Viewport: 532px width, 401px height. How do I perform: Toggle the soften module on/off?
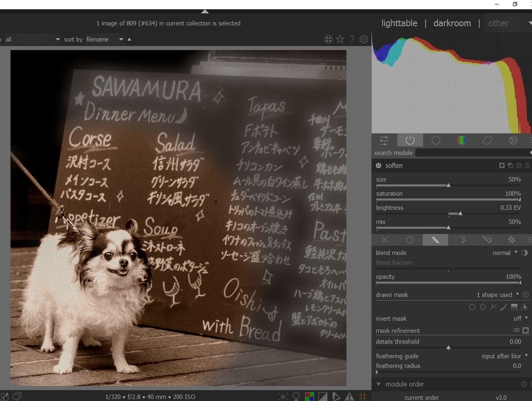click(378, 165)
